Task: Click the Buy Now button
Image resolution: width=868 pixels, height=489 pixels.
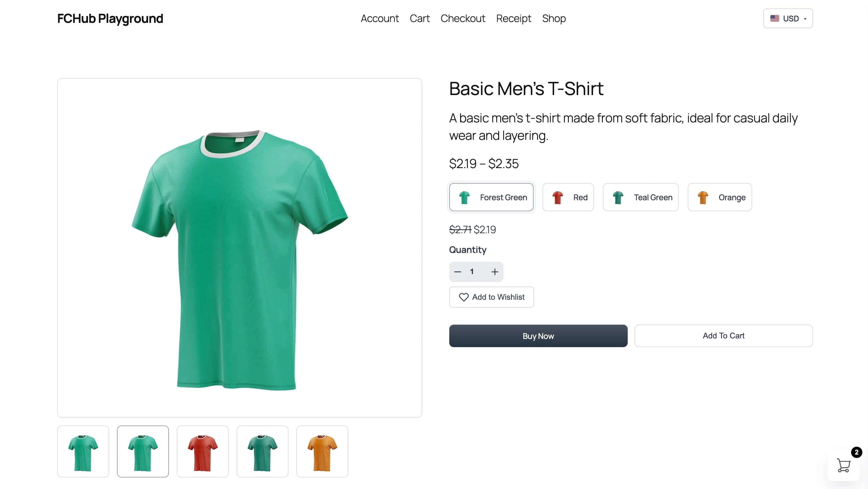Action: click(x=538, y=336)
